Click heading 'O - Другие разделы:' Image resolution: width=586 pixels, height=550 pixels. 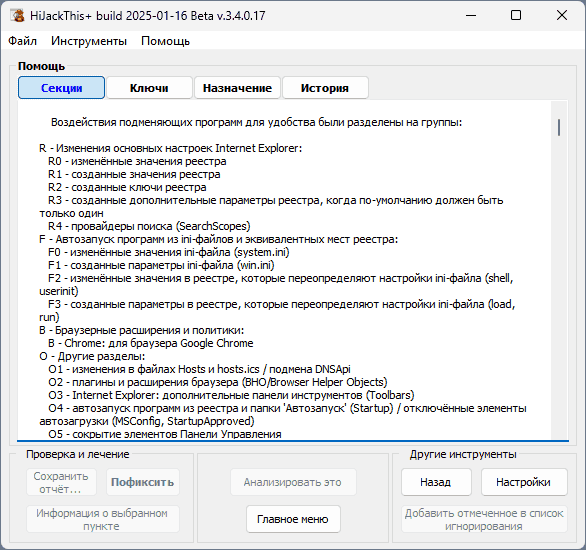92,356
